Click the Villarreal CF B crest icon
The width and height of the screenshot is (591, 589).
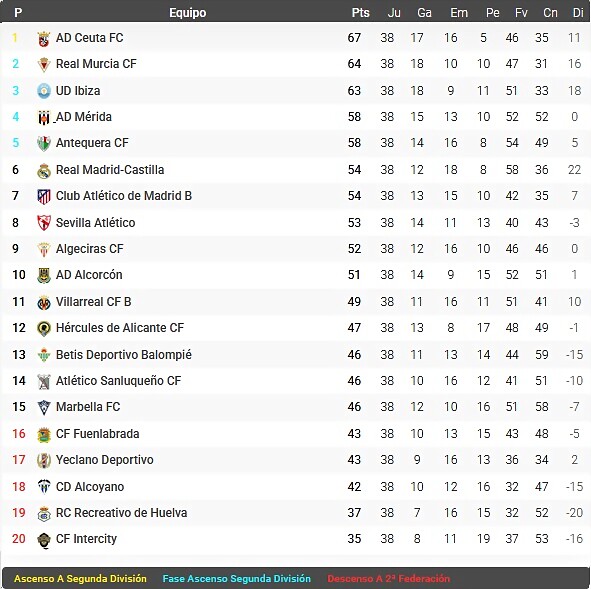tap(44, 302)
